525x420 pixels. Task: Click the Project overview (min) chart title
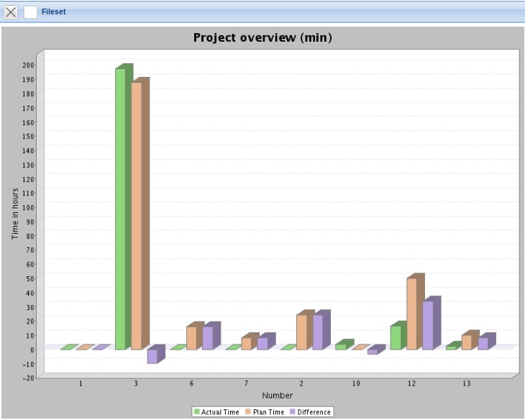262,37
